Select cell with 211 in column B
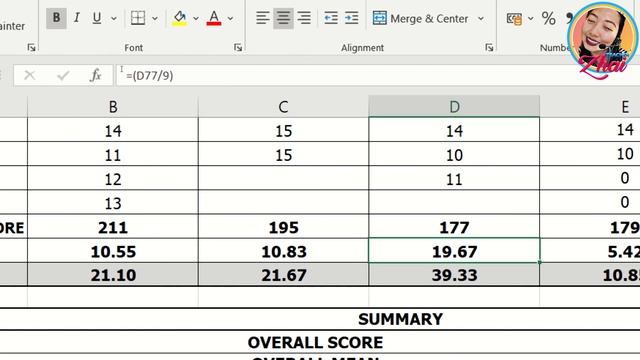The width and height of the screenshot is (640, 360). coord(113,227)
